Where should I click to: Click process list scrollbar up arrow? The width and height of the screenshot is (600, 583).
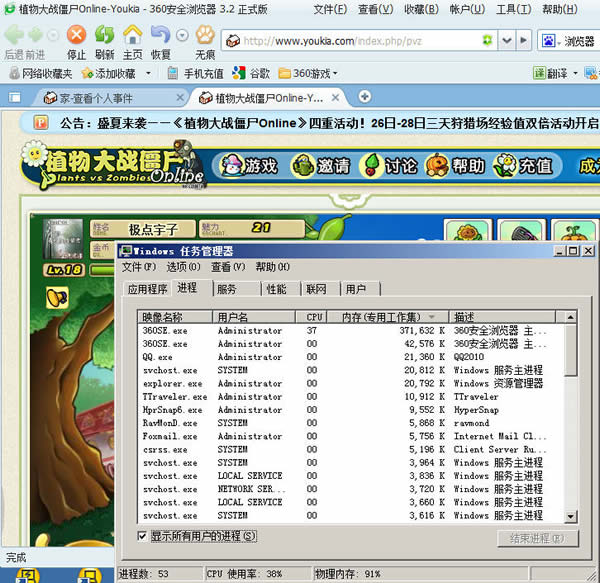pos(570,317)
